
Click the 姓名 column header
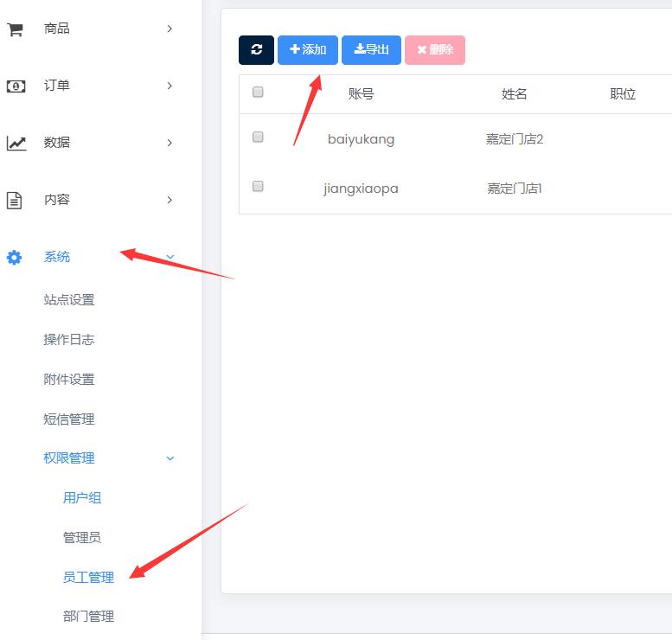[515, 93]
